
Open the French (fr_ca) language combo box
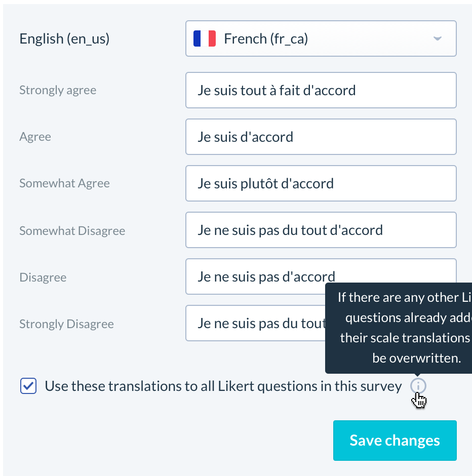[x=321, y=38]
